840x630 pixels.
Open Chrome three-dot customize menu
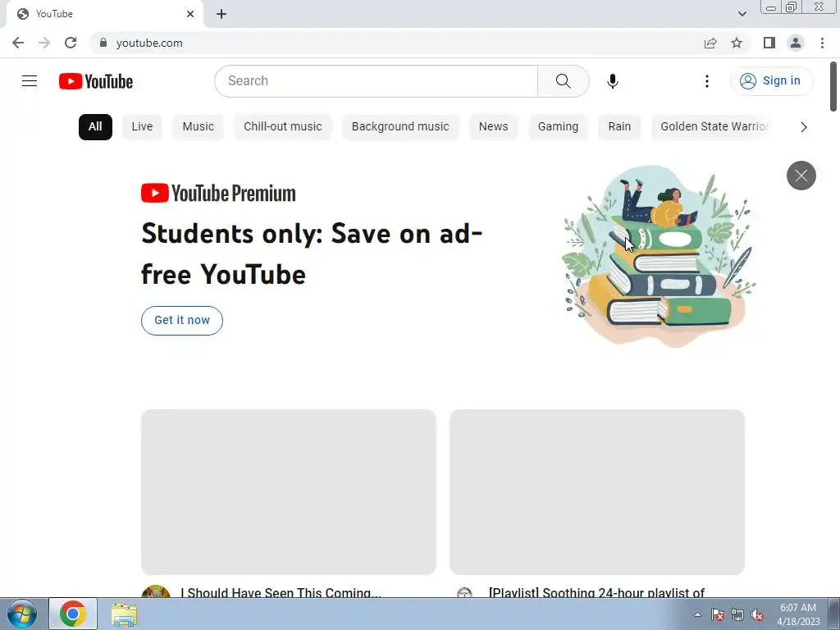click(x=822, y=43)
